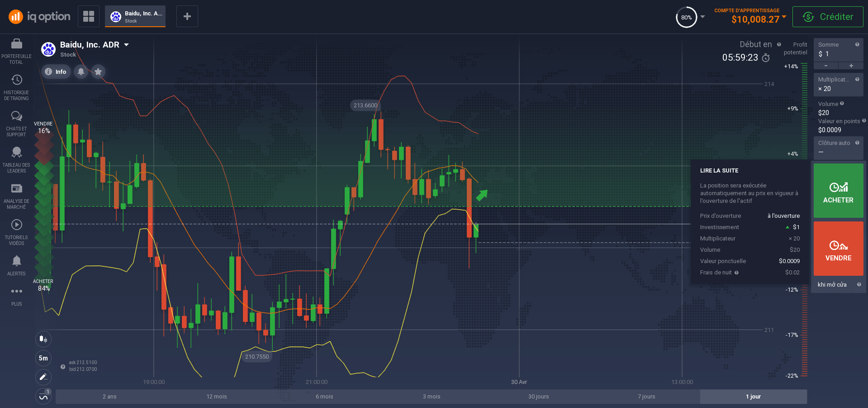The image size is (868, 408).
Task: Click the 210.7550 low price label
Action: pos(257,357)
